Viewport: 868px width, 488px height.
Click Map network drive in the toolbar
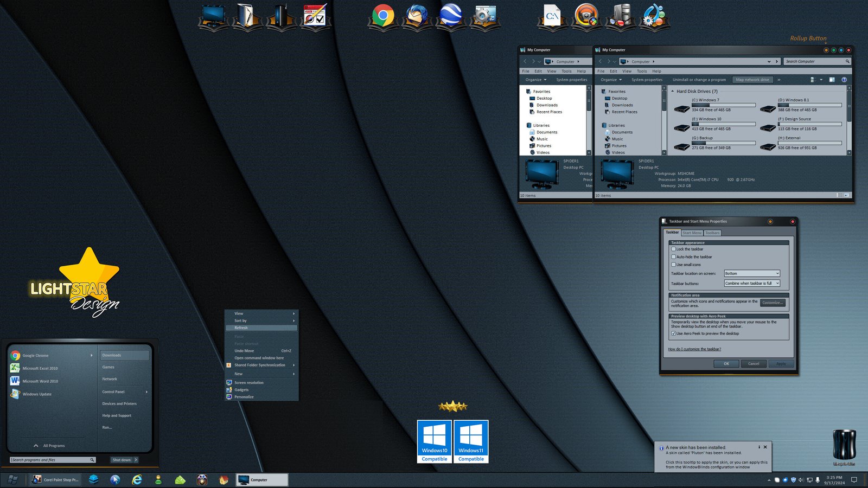(x=752, y=80)
